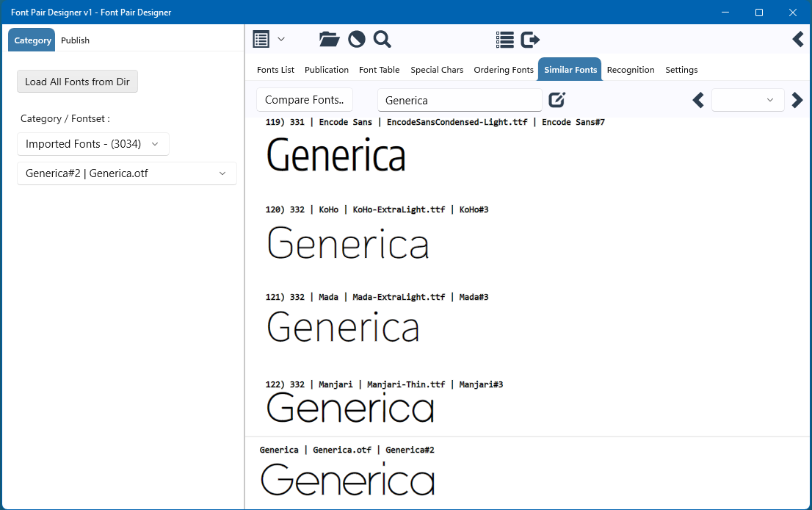Image resolution: width=812 pixels, height=510 pixels.
Task: Open the empty dropdown between navigation arrows
Action: [x=747, y=100]
